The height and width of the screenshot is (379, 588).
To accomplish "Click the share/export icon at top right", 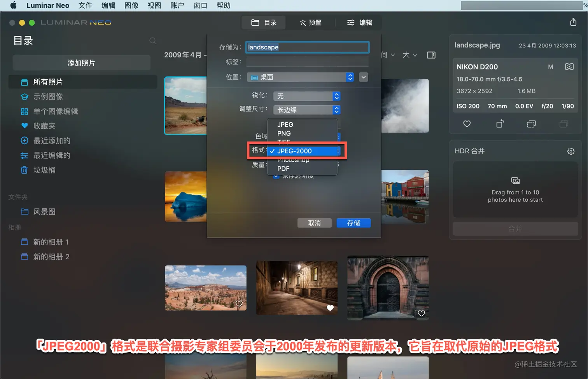I will (573, 22).
